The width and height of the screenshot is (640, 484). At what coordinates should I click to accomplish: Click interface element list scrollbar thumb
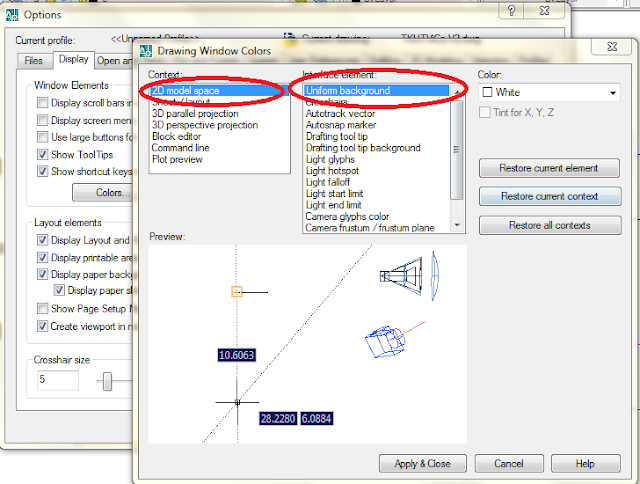click(x=457, y=149)
